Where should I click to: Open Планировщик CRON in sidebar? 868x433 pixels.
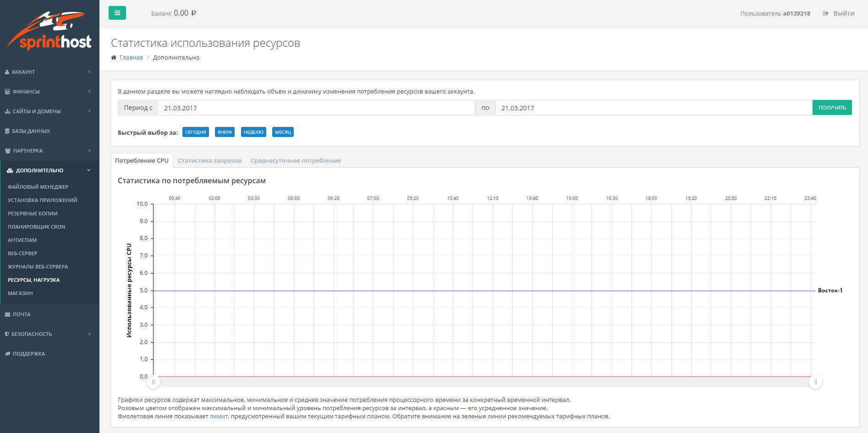tap(36, 227)
